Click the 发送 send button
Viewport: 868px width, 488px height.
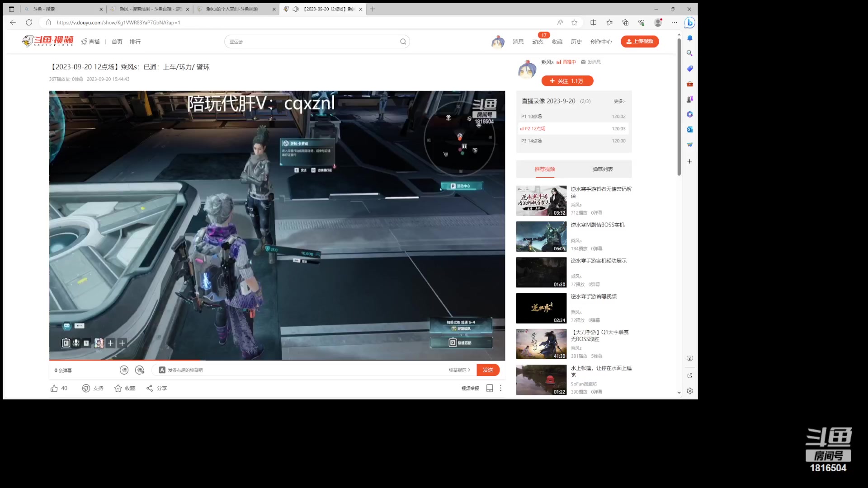point(488,370)
